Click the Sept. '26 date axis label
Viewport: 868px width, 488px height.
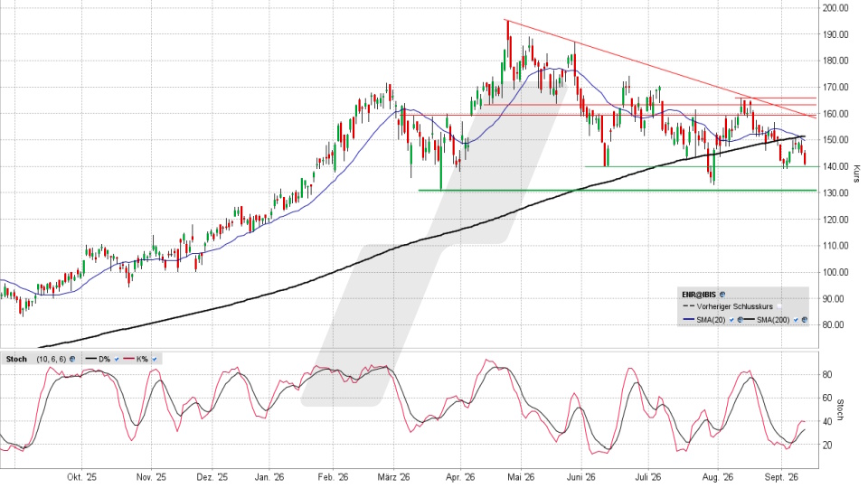781,477
